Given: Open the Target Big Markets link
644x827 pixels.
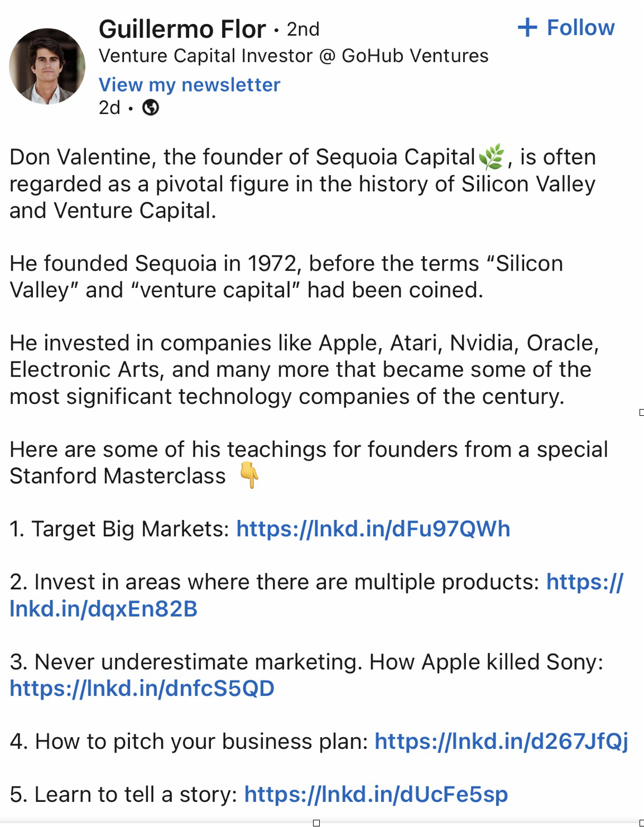Looking at the screenshot, I should pyautogui.click(x=373, y=529).
